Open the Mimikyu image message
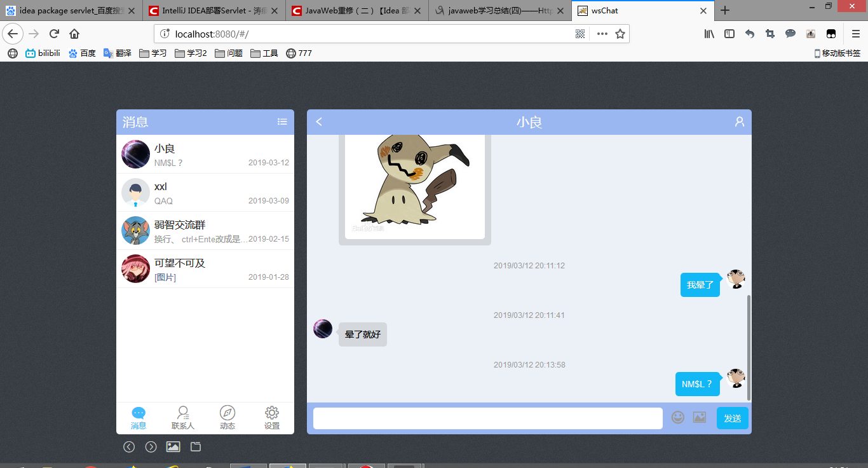Screen dimensions: 868x468 pos(415,187)
